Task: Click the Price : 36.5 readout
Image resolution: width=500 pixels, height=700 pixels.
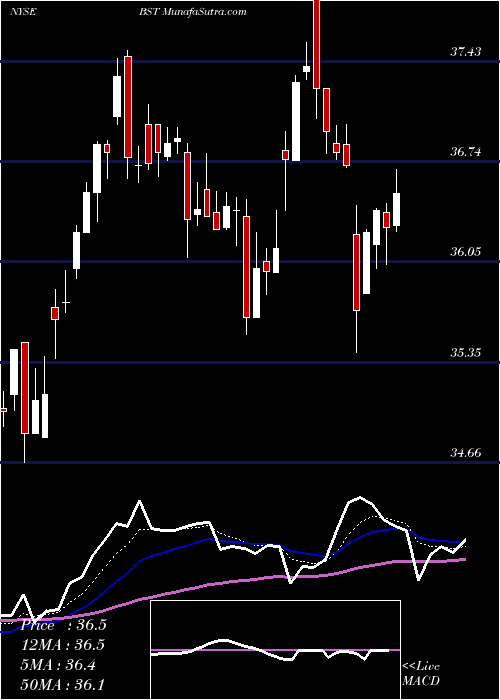Action: click(x=63, y=625)
